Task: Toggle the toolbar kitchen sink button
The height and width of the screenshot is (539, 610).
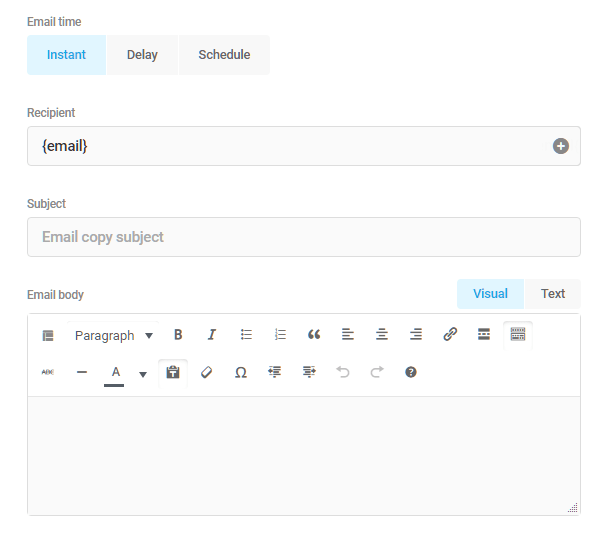Action: [x=517, y=335]
